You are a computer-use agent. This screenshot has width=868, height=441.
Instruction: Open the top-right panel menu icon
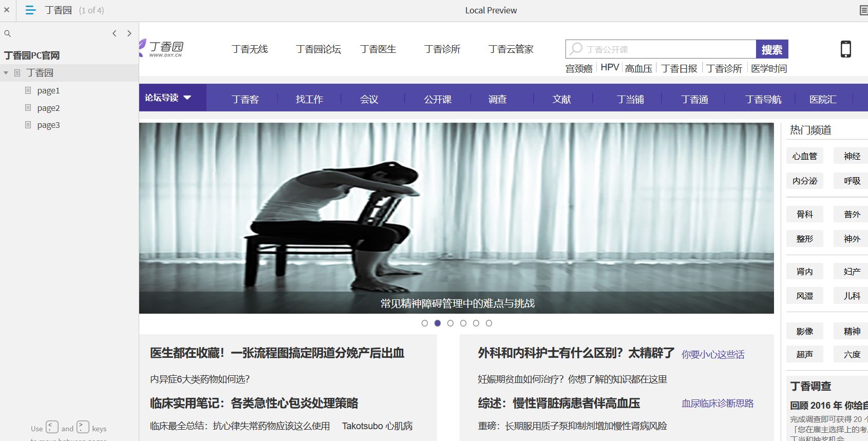tap(863, 10)
